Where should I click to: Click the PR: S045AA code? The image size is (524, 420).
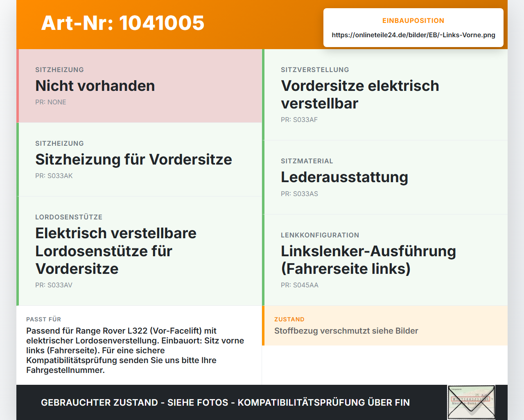[x=300, y=285]
